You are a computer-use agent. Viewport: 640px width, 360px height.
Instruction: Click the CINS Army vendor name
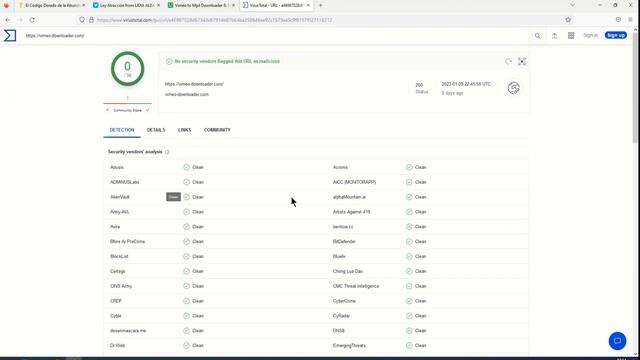point(121,286)
